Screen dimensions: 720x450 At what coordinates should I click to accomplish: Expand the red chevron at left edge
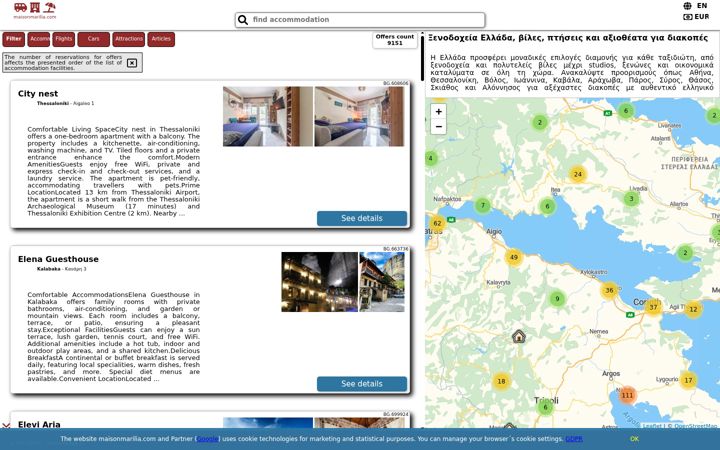pyautogui.click(x=6, y=426)
